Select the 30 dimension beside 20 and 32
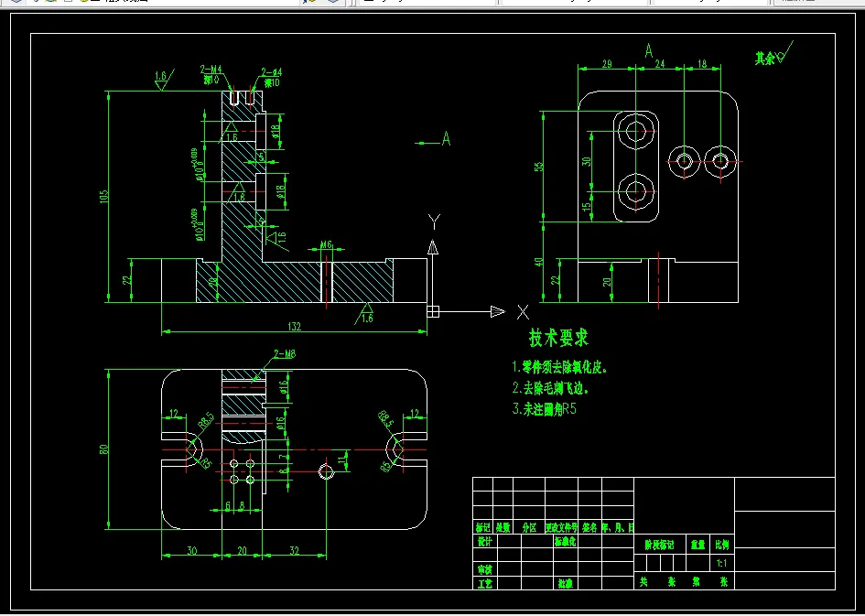This screenshot has width=865, height=616. [x=191, y=550]
